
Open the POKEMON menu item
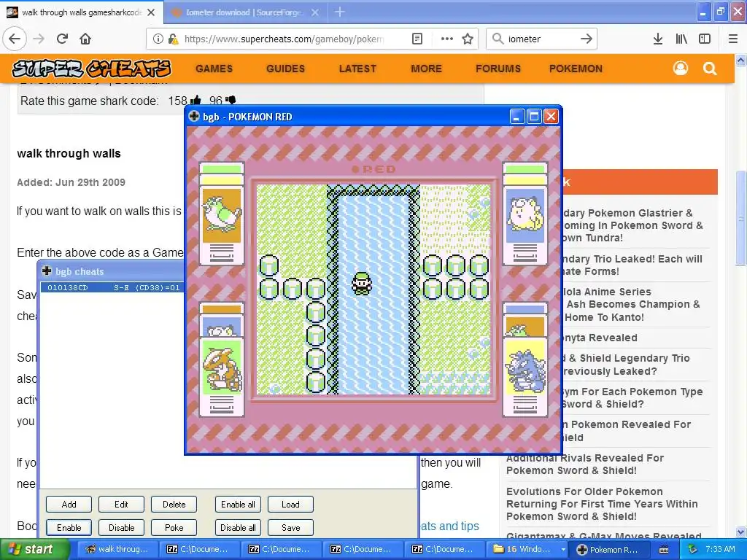(576, 69)
